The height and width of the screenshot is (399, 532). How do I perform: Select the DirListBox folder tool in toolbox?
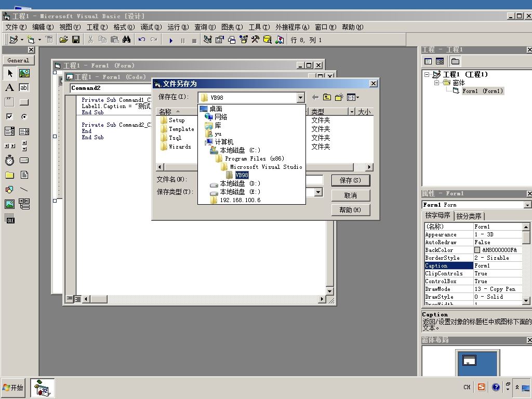(10, 175)
